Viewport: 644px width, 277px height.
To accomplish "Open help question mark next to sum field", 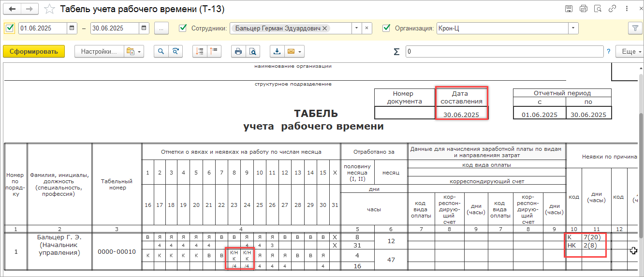I will (x=609, y=51).
